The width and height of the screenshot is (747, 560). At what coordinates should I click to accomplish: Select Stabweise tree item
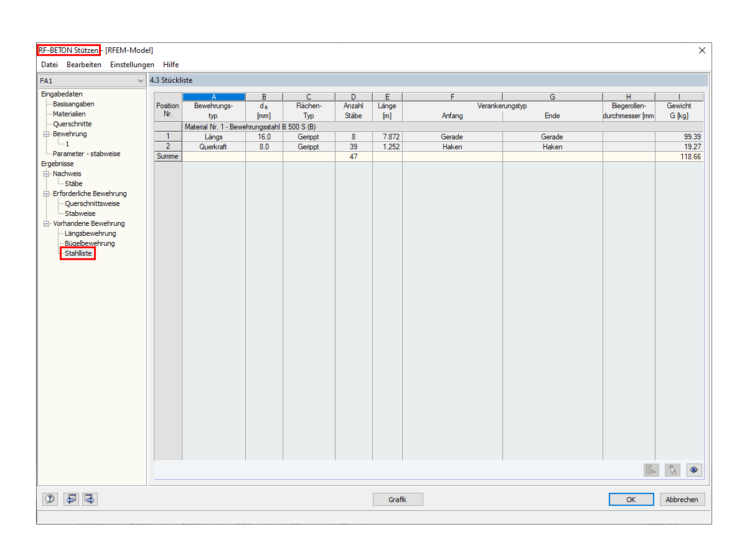pos(80,213)
